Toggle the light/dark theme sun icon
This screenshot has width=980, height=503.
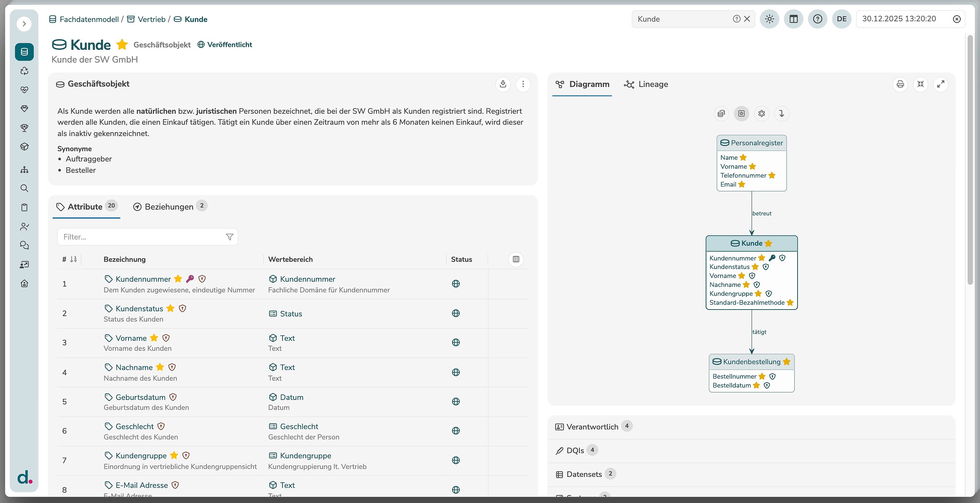pyautogui.click(x=769, y=19)
